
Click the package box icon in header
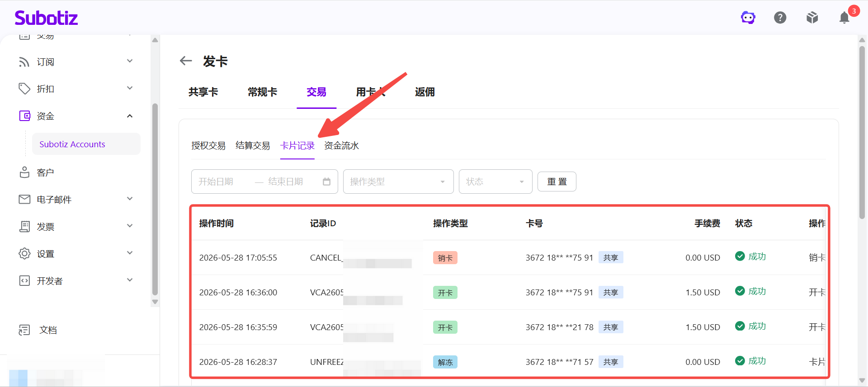coord(812,18)
